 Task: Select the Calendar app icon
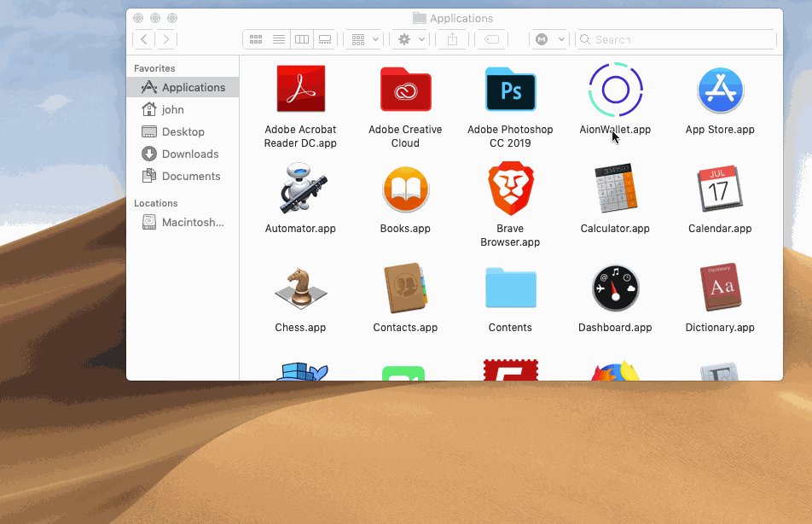pyautogui.click(x=720, y=189)
